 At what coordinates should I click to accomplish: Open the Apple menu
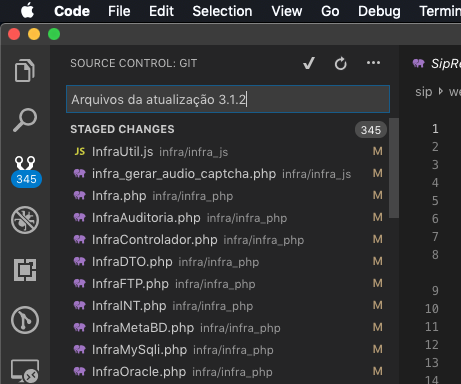pyautogui.click(x=27, y=11)
